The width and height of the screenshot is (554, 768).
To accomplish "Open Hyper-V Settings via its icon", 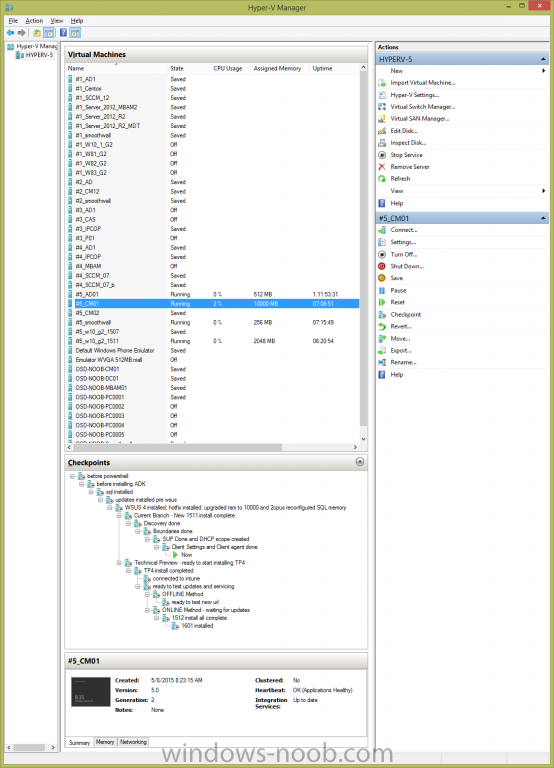I will tap(382, 95).
